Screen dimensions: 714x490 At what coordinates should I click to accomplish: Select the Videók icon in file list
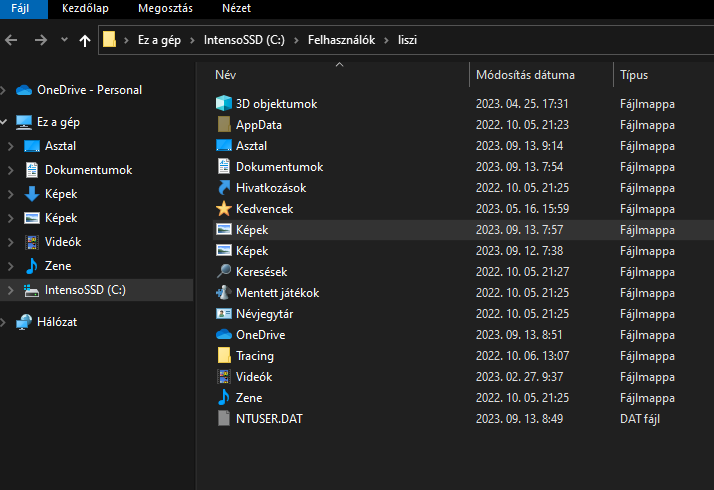(x=224, y=377)
